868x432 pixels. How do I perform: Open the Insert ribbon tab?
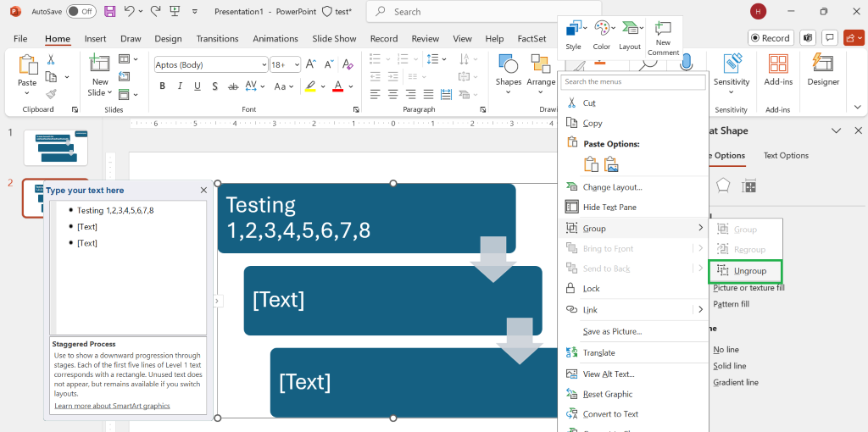(x=95, y=39)
